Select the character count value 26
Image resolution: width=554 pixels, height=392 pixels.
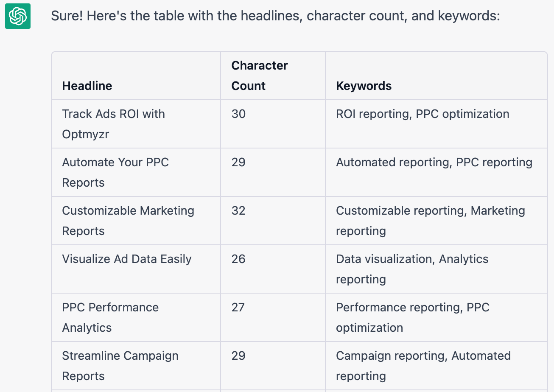click(x=238, y=259)
